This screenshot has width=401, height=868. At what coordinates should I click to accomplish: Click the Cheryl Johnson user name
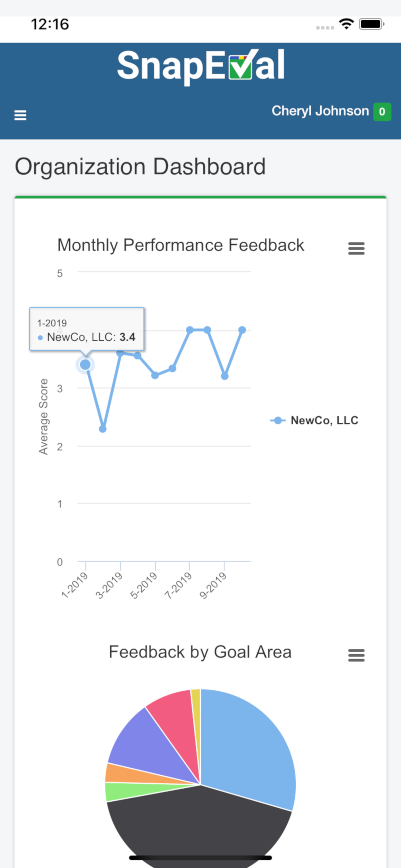pos(320,111)
